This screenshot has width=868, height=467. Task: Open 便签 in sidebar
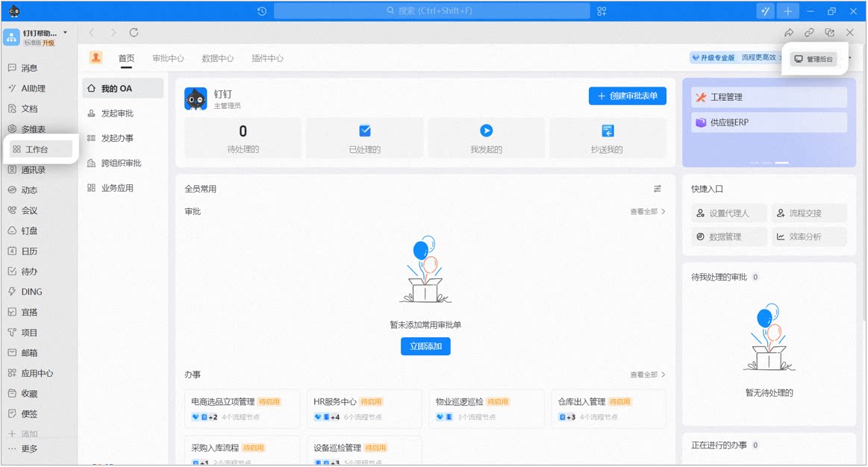(x=23, y=414)
